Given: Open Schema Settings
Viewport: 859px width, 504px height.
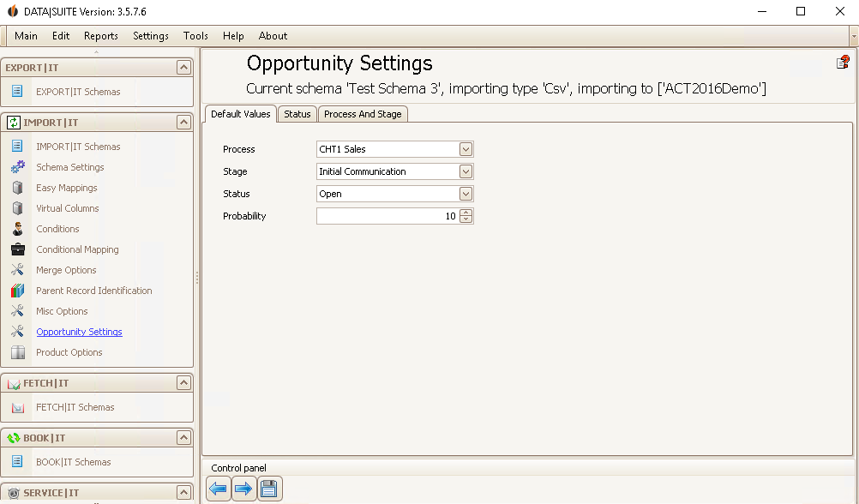Looking at the screenshot, I should [x=70, y=167].
